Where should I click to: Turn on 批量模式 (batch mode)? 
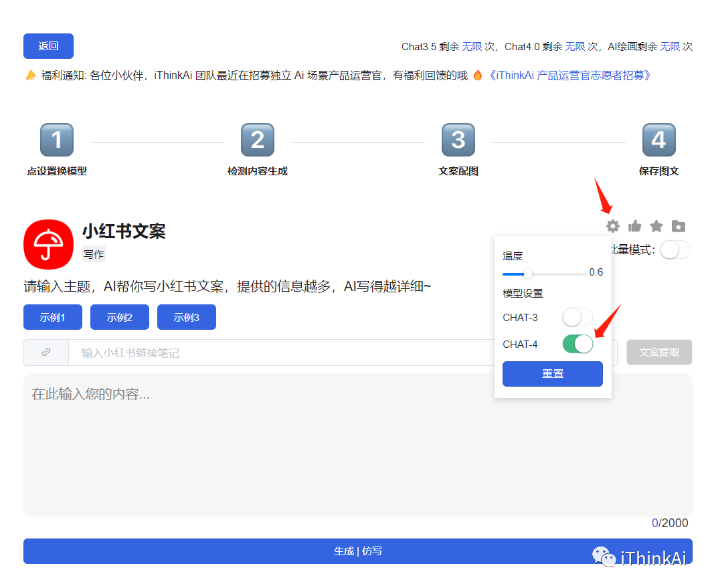coord(675,250)
